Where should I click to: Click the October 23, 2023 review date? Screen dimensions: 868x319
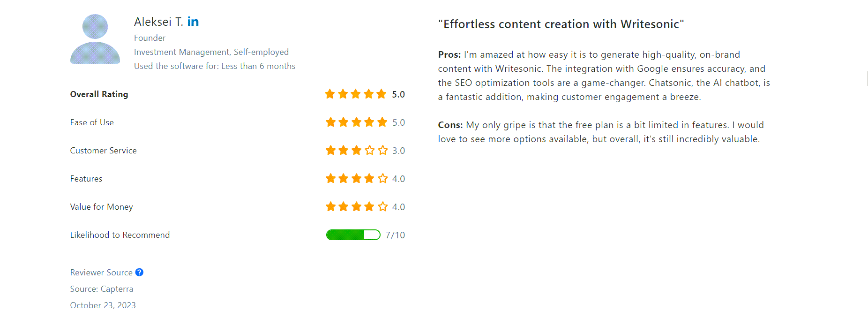pos(103,305)
